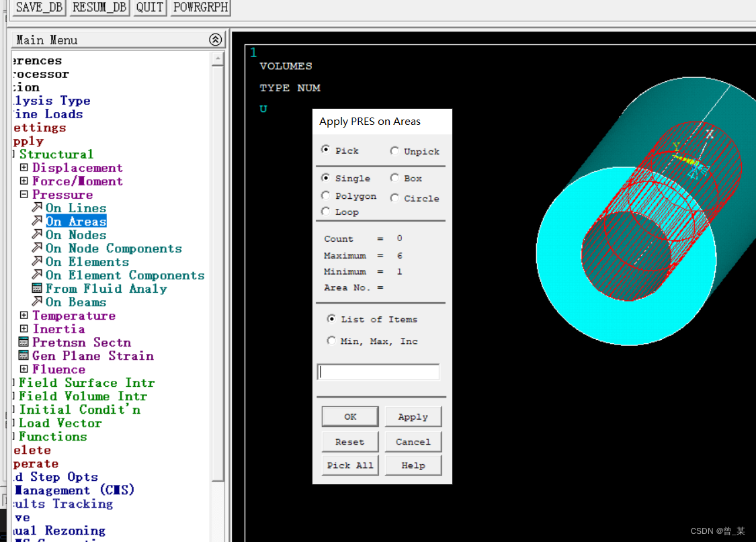The height and width of the screenshot is (542, 756).
Task: Choose the Box picking mode
Action: pyautogui.click(x=394, y=178)
